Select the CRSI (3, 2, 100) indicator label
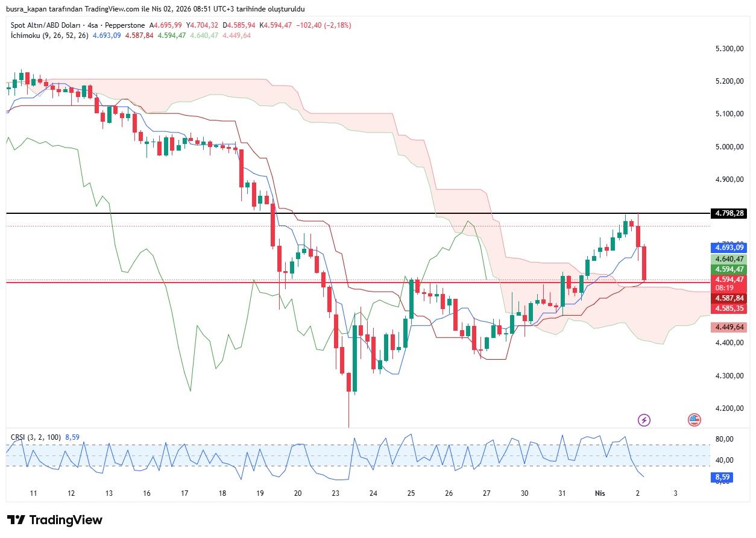 36,436
